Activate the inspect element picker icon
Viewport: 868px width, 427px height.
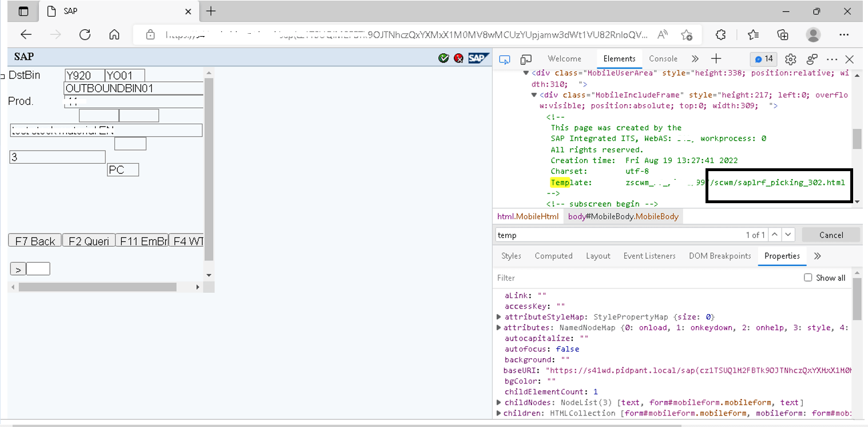[504, 60]
